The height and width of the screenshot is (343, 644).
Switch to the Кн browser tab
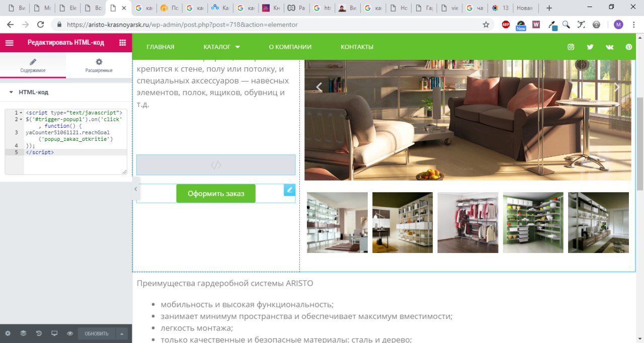271,8
